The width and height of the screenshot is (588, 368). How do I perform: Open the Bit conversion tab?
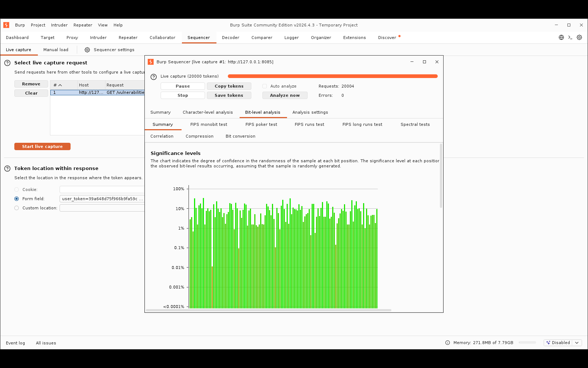[x=240, y=136]
